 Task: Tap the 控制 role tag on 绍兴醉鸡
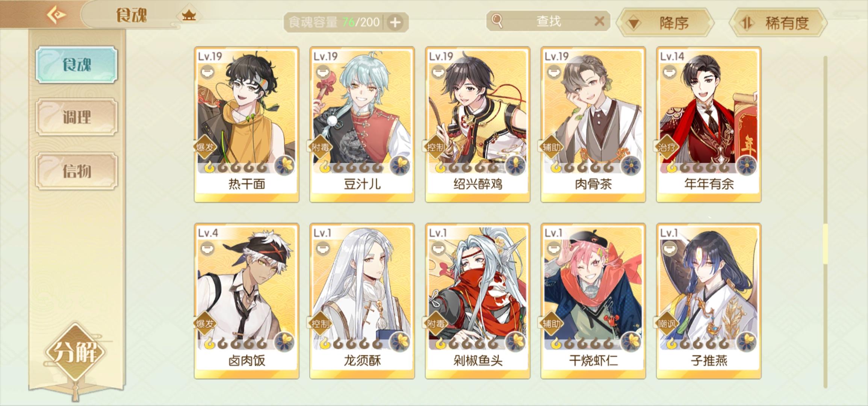click(x=436, y=147)
